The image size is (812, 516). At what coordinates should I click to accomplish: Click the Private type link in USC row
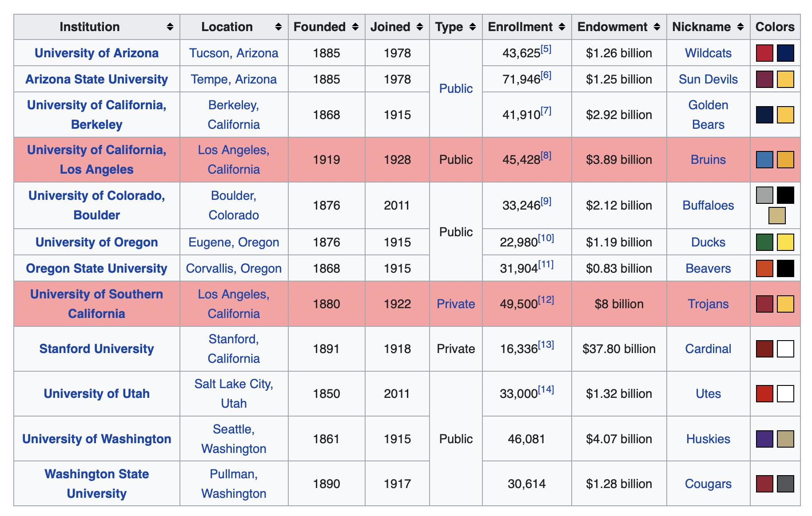tap(456, 304)
